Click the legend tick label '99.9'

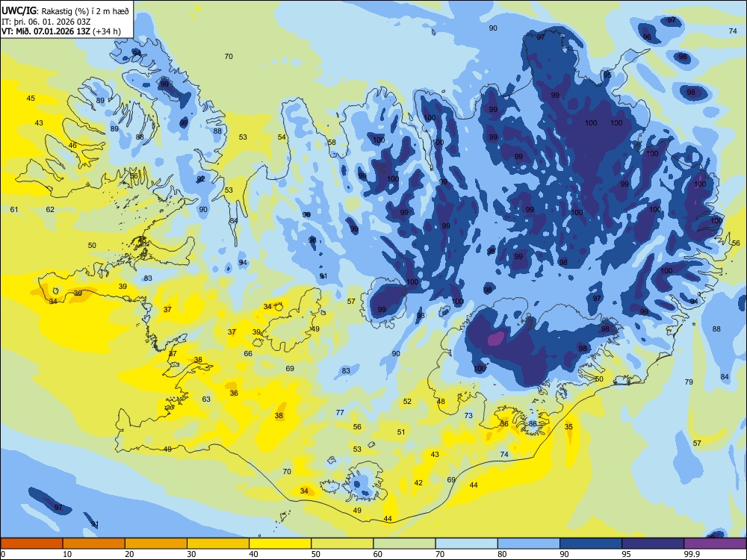pos(692,554)
